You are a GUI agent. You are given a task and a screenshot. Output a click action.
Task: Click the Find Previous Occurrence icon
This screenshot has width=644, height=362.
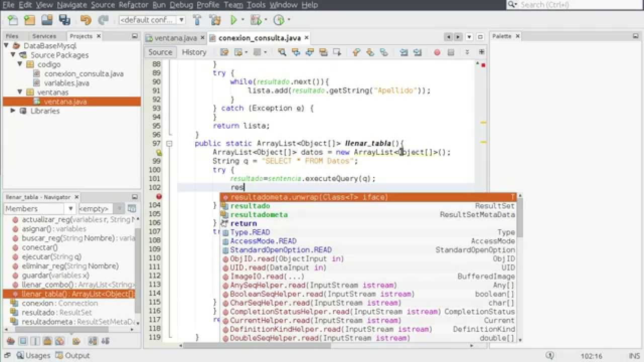point(296,52)
